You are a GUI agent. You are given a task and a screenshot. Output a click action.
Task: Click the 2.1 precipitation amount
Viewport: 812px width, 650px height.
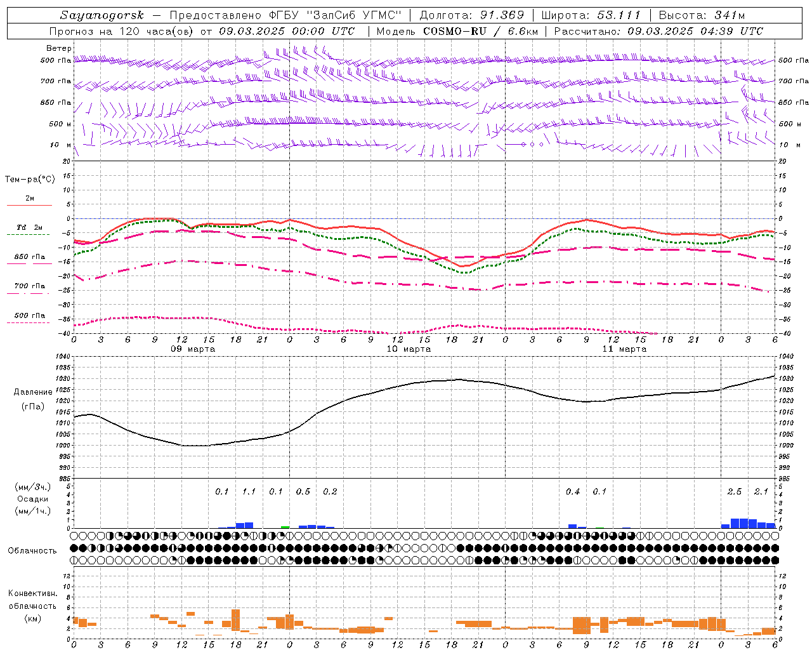pos(761,491)
